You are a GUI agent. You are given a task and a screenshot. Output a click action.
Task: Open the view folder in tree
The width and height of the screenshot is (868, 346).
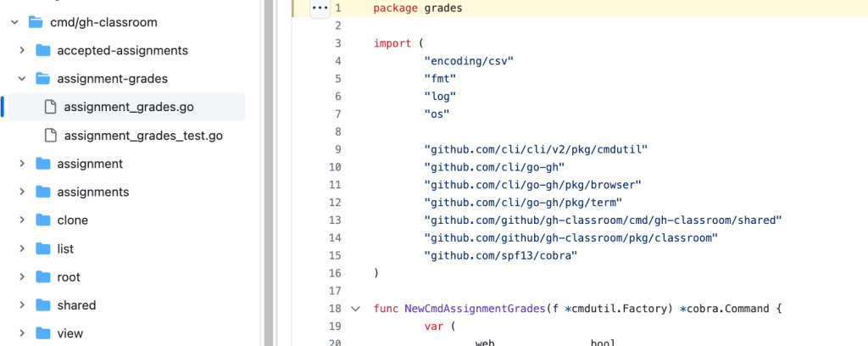point(70,333)
